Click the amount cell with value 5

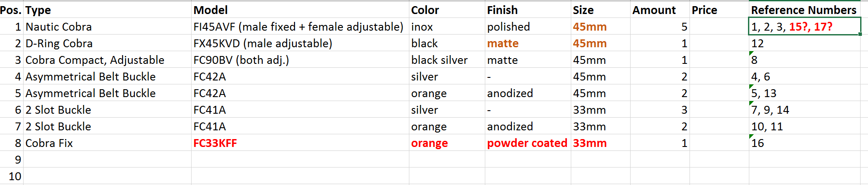pyautogui.click(x=660, y=26)
